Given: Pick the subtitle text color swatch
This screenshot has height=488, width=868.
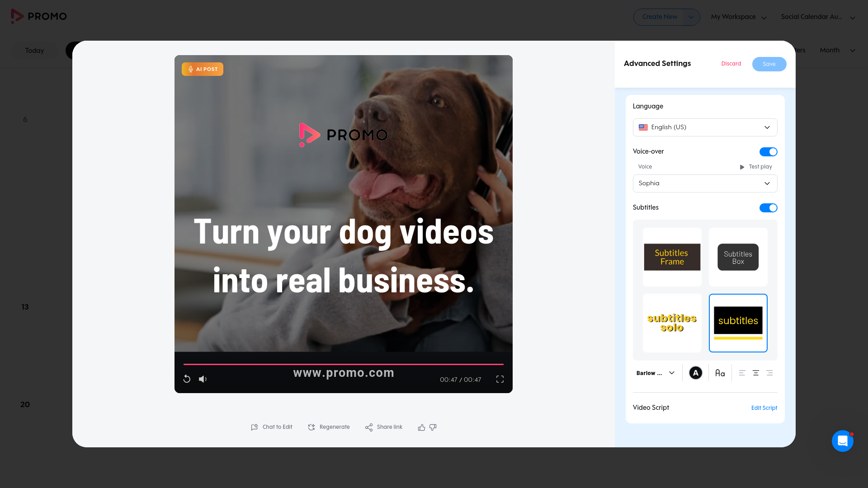Looking at the screenshot, I should click(695, 373).
